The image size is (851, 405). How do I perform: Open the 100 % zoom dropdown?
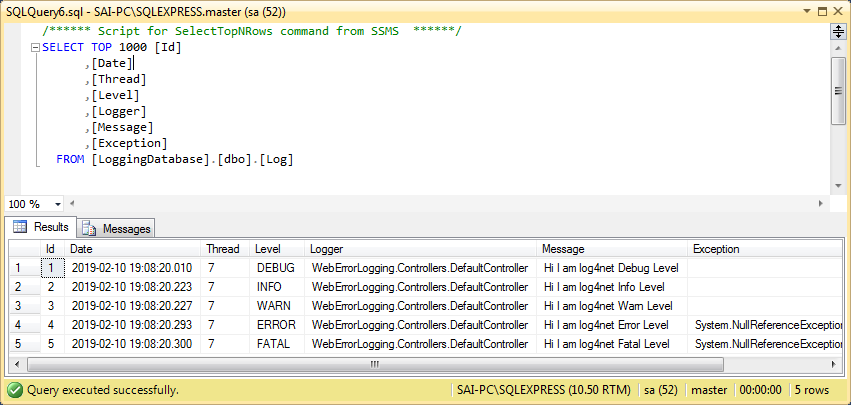pyautogui.click(x=58, y=204)
